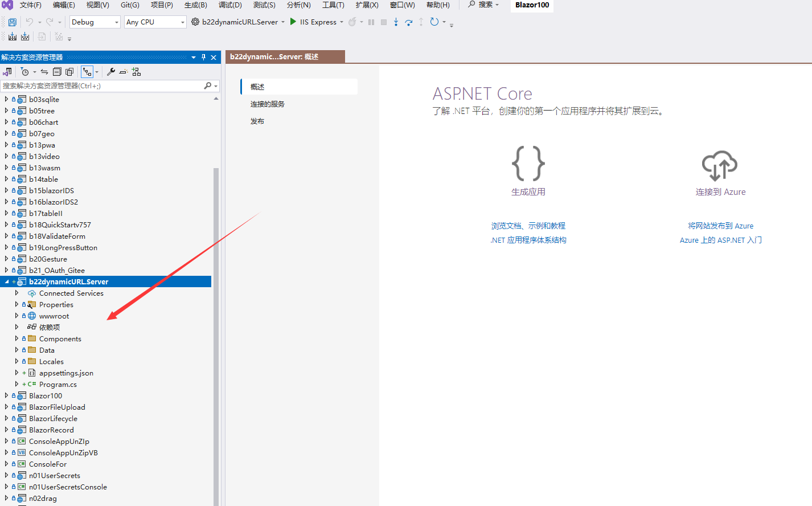Viewport: 812px width, 506px height.
Task: Open the 浏览文档、示例和教程 link
Action: point(528,226)
